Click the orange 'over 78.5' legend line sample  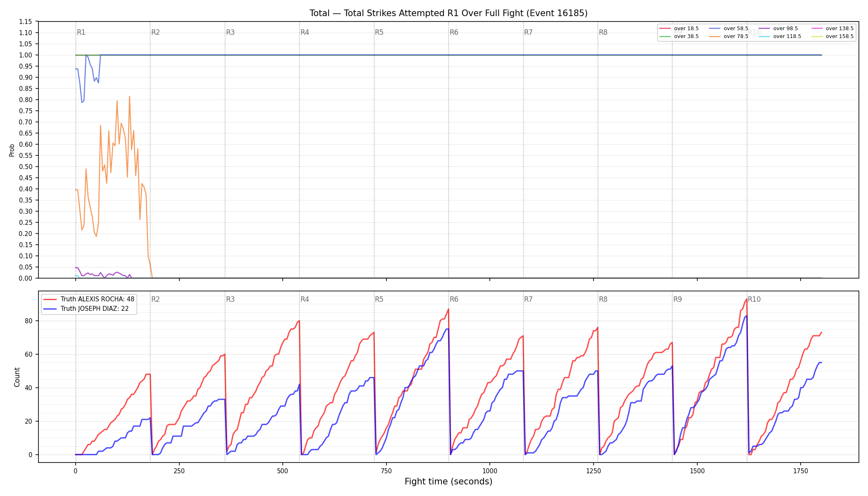(715, 36)
